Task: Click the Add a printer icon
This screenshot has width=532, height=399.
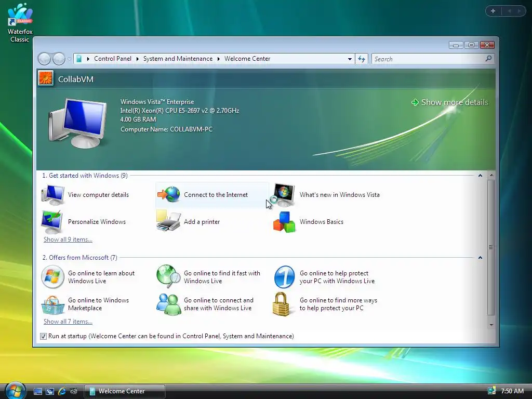Action: tap(168, 221)
